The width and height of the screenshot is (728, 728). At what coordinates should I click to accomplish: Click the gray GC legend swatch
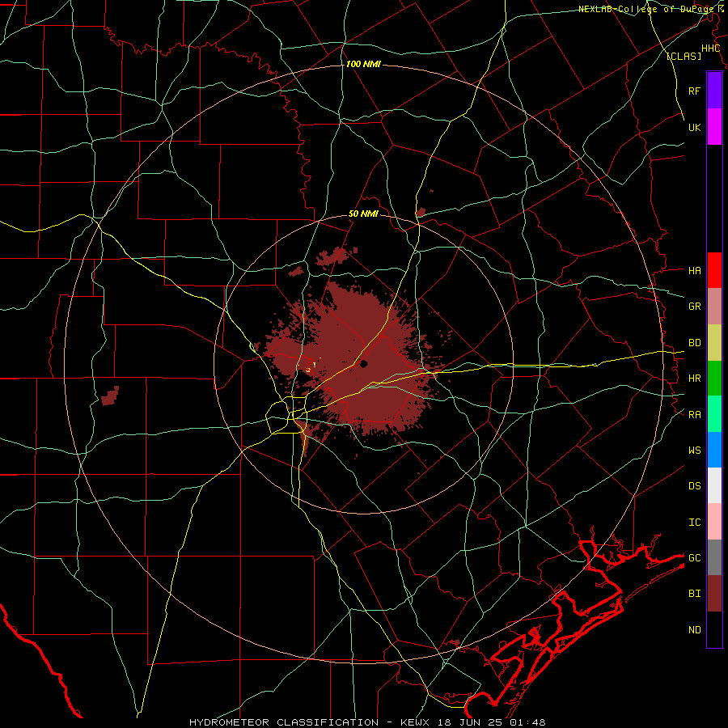coord(714,557)
